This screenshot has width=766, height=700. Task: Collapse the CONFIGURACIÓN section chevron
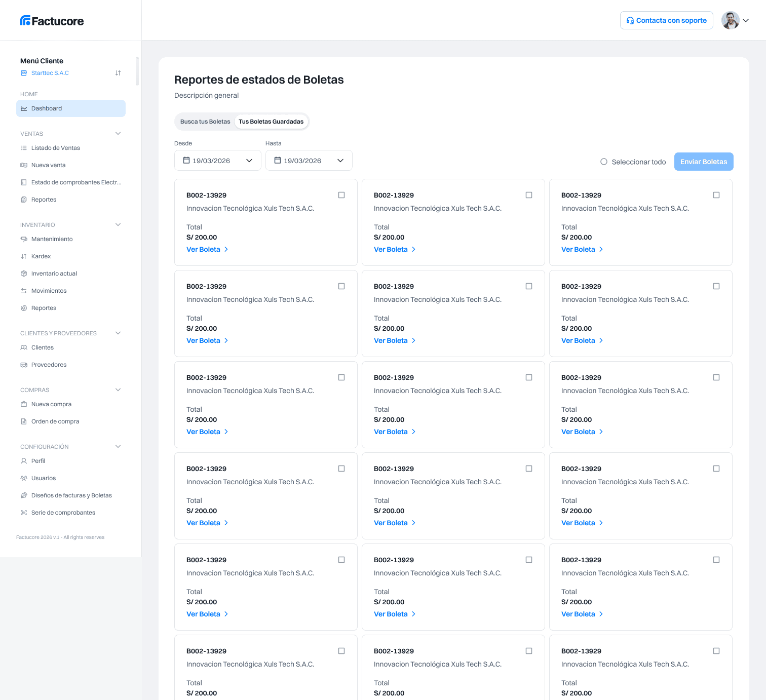point(118,447)
